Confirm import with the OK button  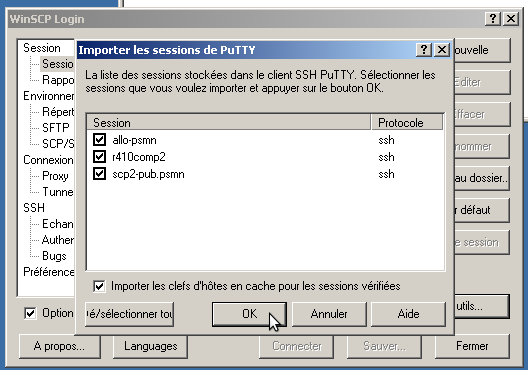pyautogui.click(x=249, y=314)
